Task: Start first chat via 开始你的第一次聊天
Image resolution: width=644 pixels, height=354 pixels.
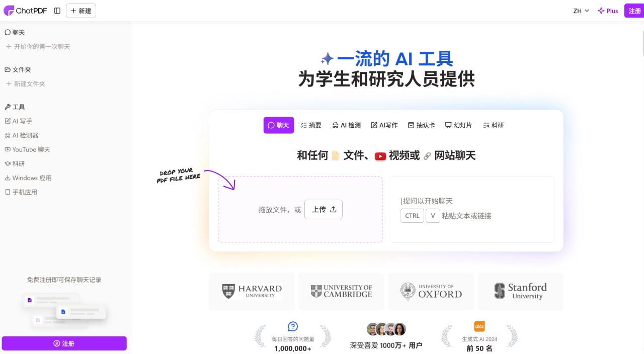Action: (38, 47)
